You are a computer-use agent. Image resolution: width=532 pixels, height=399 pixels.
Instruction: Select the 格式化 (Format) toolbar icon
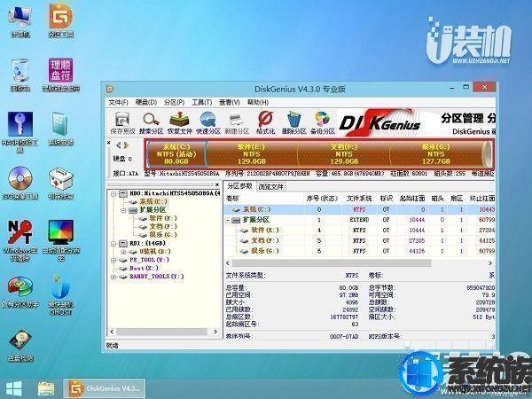pos(265,122)
